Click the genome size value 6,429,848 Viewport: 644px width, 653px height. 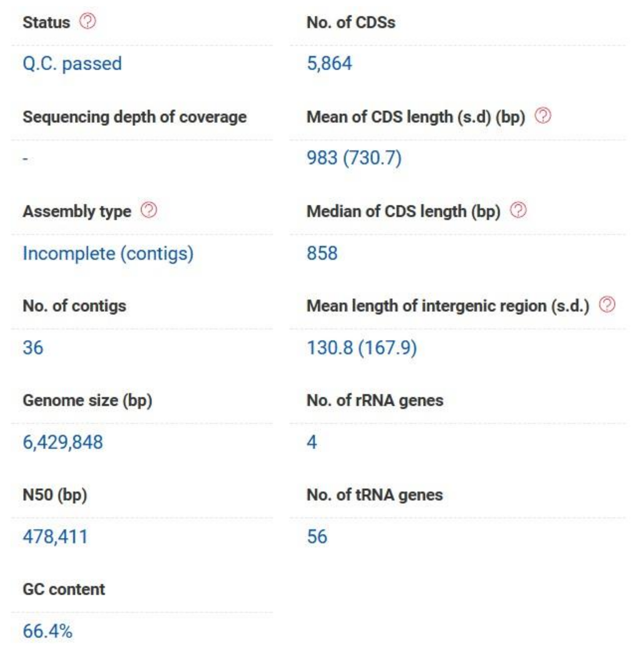click(63, 442)
